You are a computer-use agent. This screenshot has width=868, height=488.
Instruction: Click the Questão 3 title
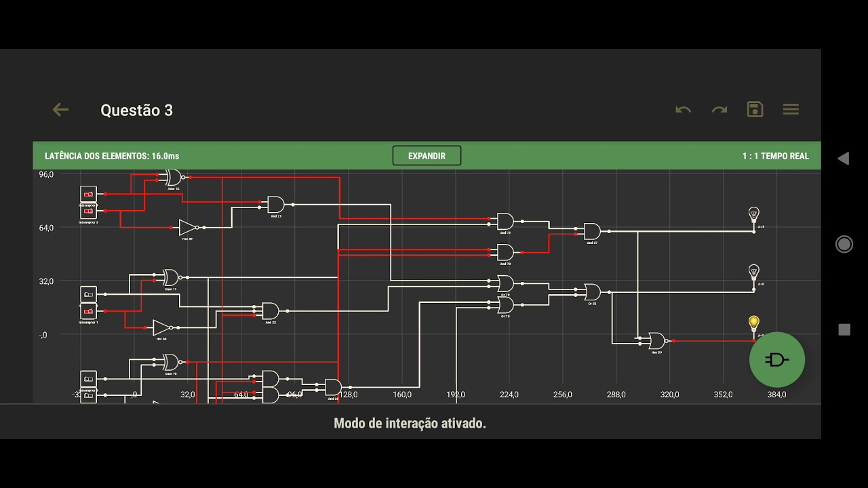[136, 110]
